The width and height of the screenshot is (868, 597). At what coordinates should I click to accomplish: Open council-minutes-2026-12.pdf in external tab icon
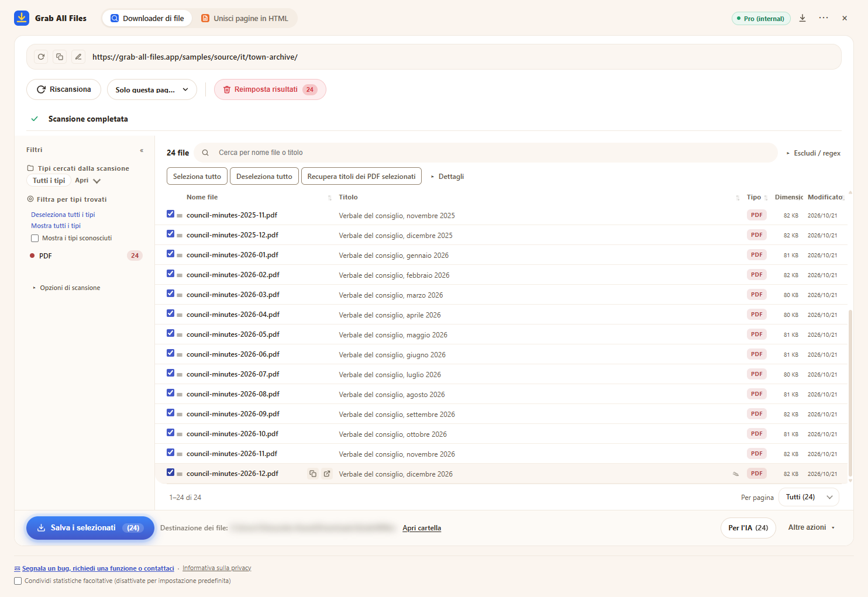pyautogui.click(x=327, y=474)
